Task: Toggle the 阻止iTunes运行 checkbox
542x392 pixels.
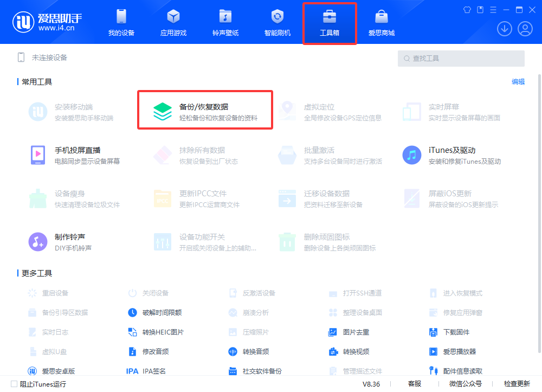Action: click(14, 384)
